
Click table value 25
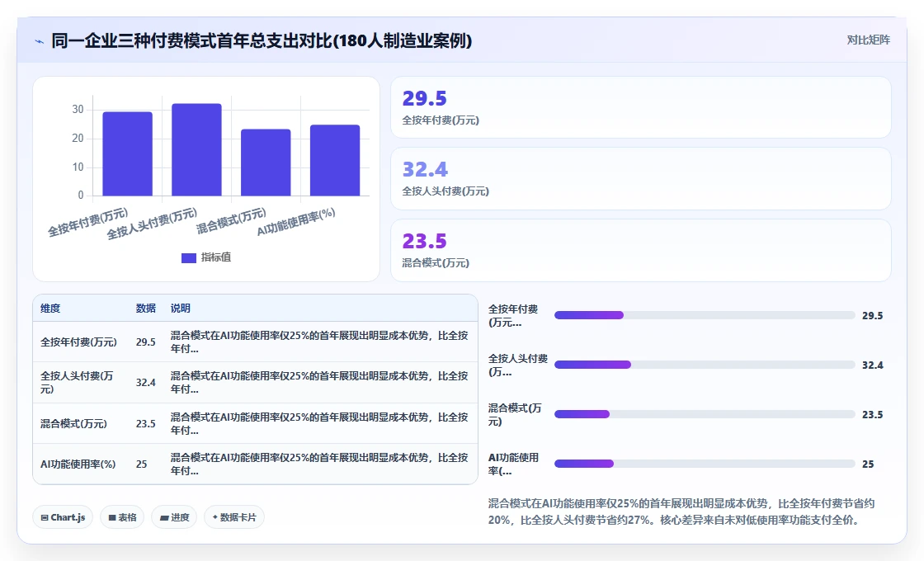click(x=141, y=464)
